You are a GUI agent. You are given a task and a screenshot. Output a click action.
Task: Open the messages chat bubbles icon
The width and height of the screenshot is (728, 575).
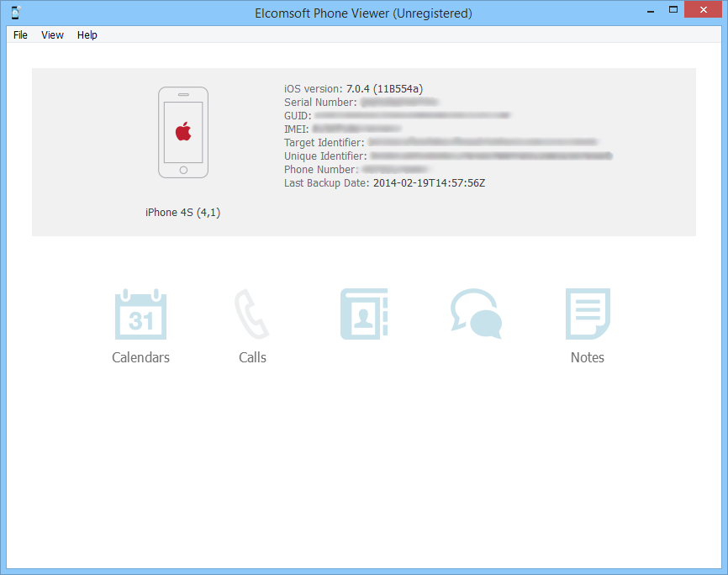(477, 314)
